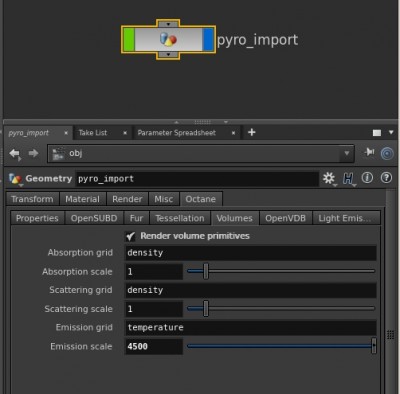
Task: Add a new pane tab with plus
Action: [x=252, y=132]
